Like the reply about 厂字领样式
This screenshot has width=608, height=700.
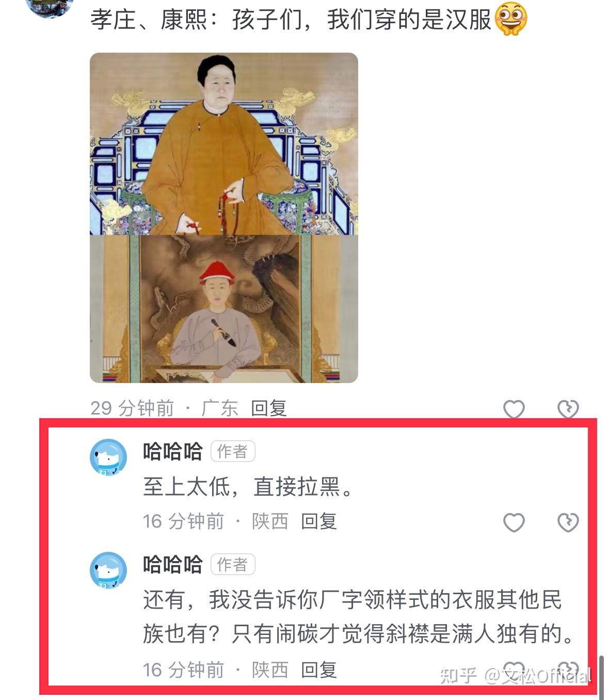pos(514,670)
